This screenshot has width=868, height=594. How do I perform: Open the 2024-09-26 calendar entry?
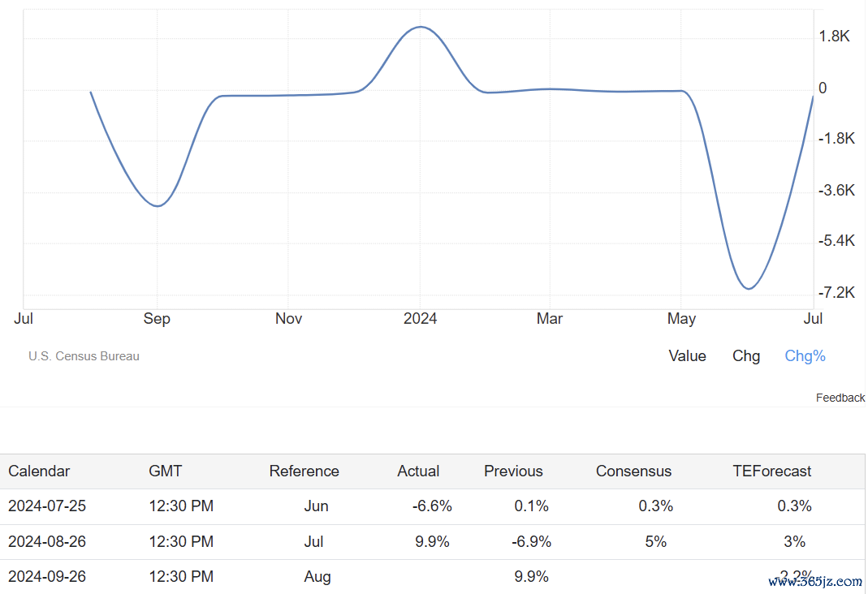47,576
